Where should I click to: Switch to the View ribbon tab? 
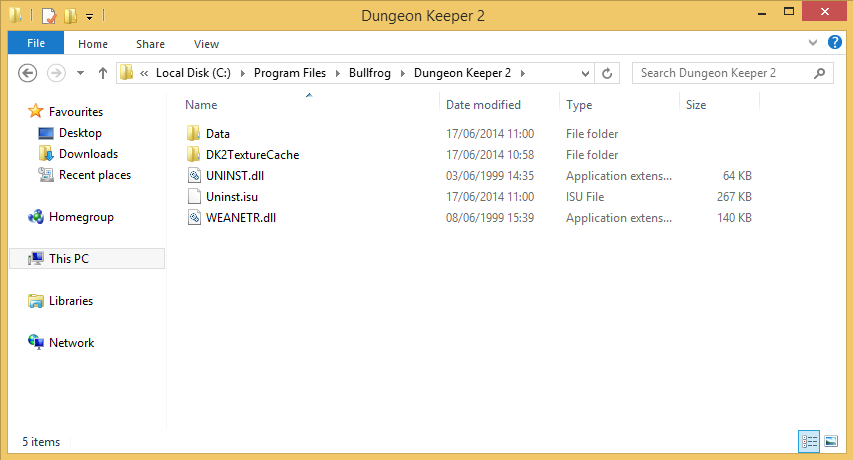pos(206,44)
